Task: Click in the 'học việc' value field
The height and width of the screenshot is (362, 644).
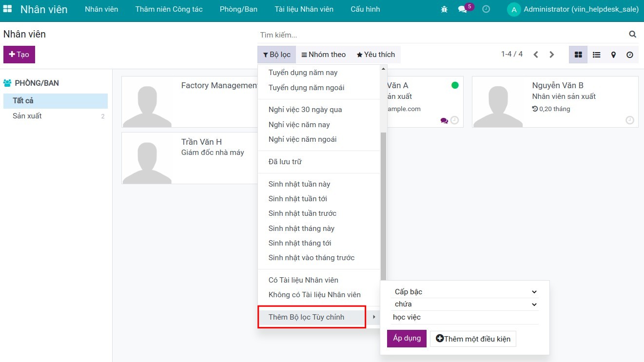Action: [465, 317]
